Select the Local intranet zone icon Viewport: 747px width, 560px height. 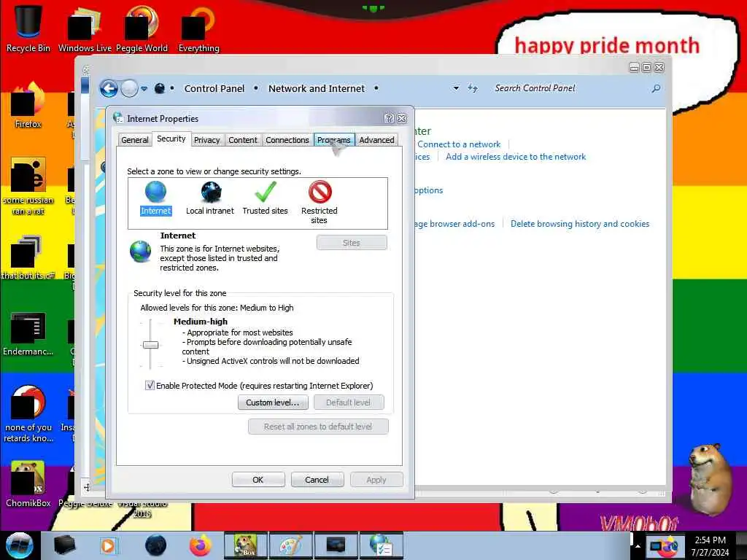tap(211, 192)
